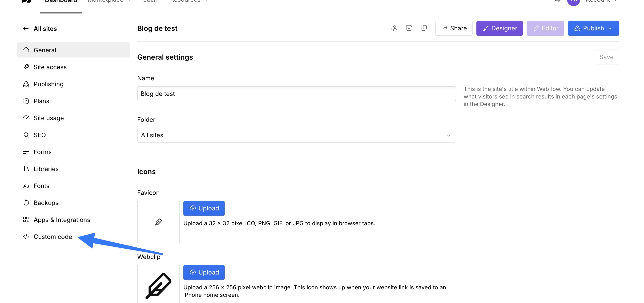Open the Designer

coord(499,28)
